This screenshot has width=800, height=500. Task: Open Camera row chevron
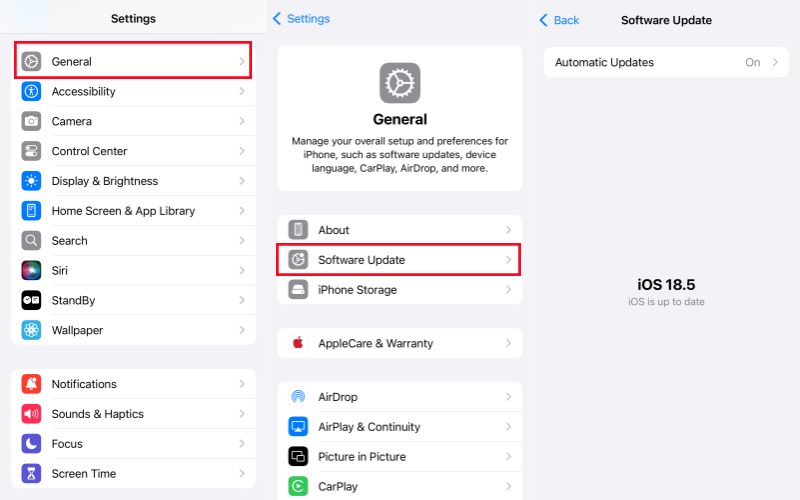pyautogui.click(x=242, y=121)
